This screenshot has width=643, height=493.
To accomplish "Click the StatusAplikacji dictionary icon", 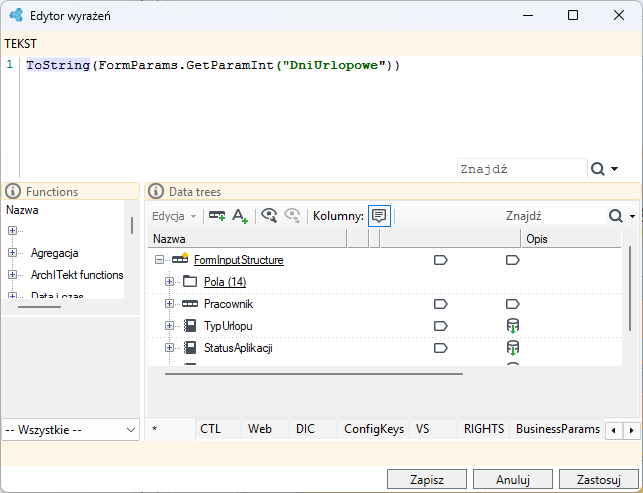I will click(x=189, y=348).
